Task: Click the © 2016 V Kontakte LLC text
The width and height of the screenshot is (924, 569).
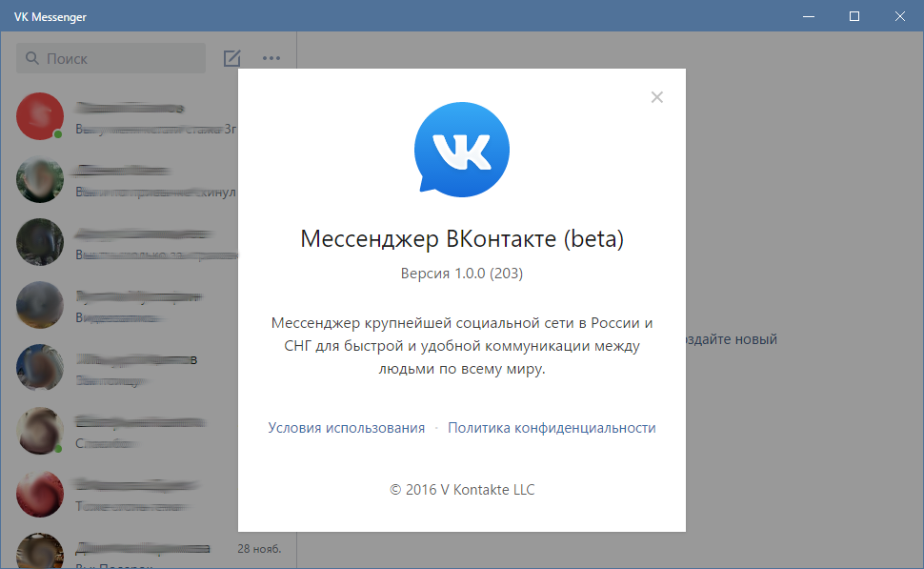Action: click(x=462, y=490)
